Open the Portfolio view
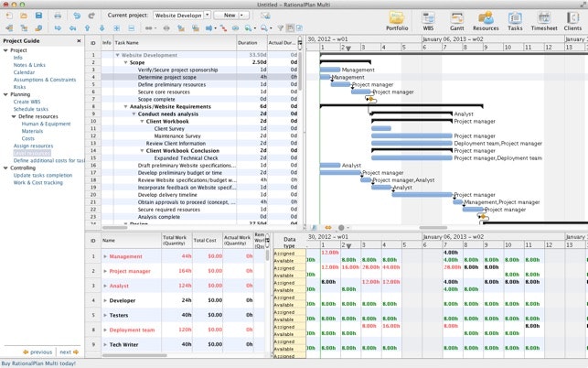 pyautogui.click(x=397, y=21)
